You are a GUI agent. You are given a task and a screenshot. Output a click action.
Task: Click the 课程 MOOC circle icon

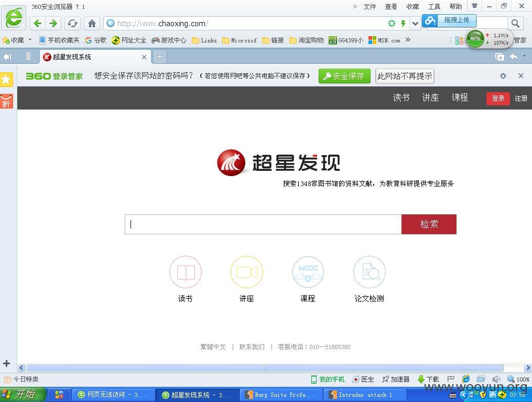click(x=308, y=272)
